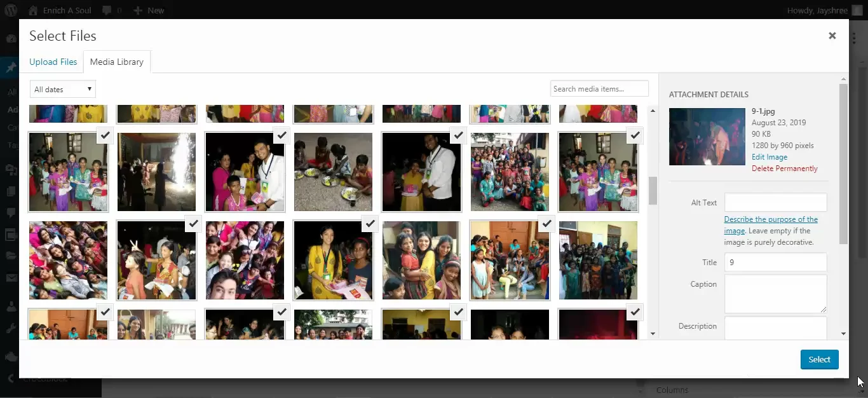Viewport: 868px width, 398px height.
Task: Click the media grid scrollbar handle
Action: (653, 191)
